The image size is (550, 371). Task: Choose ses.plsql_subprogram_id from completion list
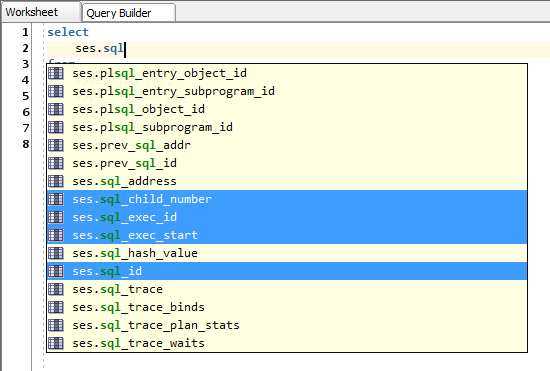pos(287,127)
